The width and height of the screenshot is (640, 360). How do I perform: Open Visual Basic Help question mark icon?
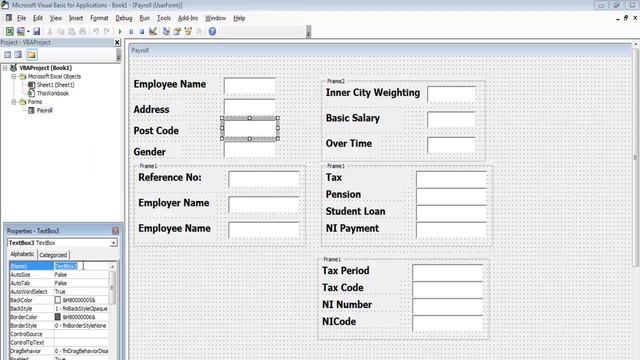(x=212, y=31)
